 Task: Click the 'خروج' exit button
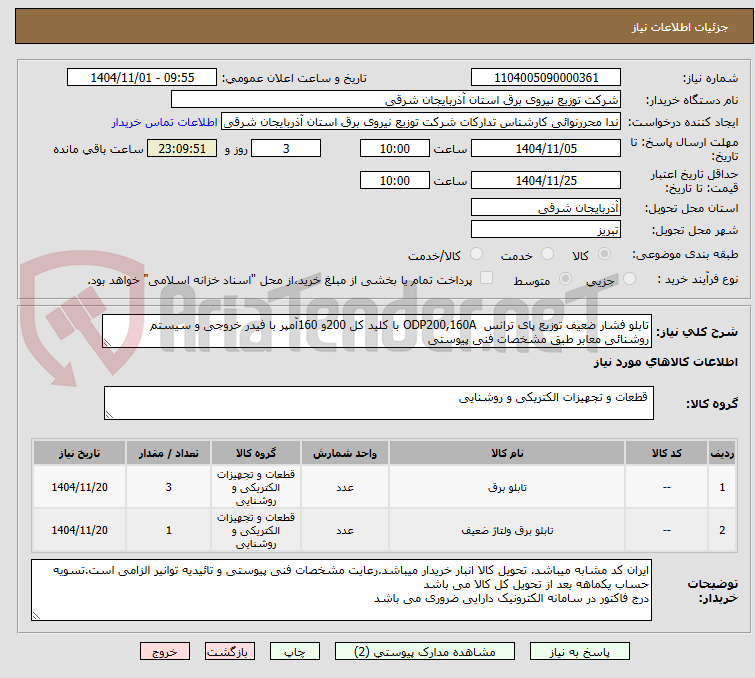pyautogui.click(x=165, y=652)
